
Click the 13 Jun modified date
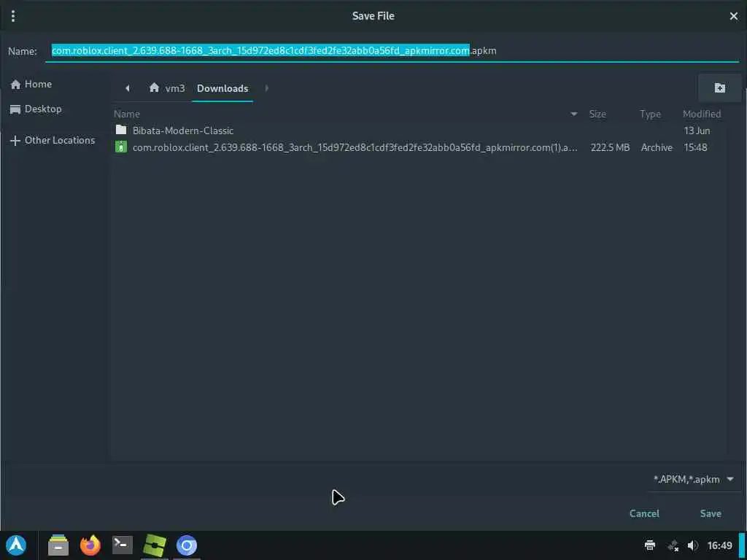(x=697, y=131)
